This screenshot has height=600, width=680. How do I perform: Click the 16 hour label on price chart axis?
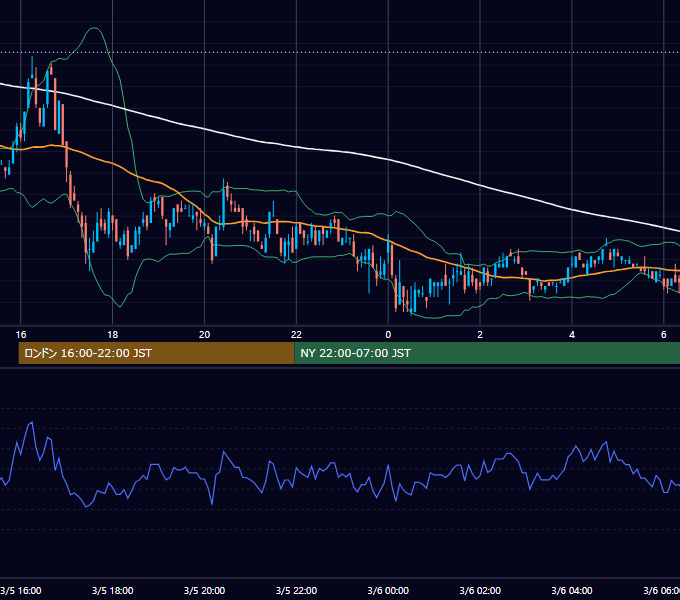pyautogui.click(x=21, y=335)
